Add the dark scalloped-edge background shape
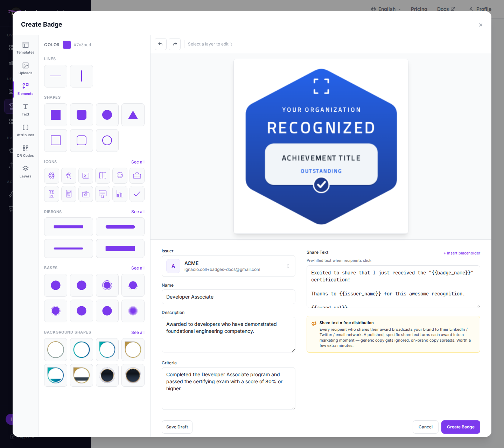This screenshot has height=448, width=504. tap(107, 376)
